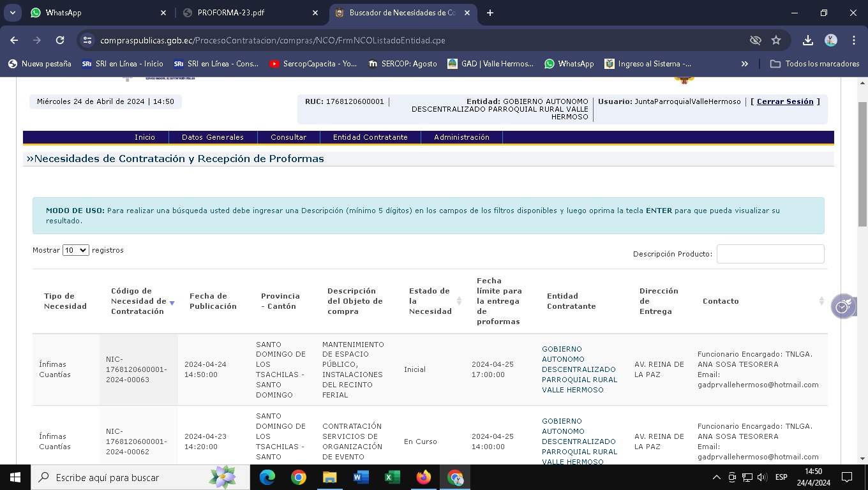The image size is (868, 490).
Task: Open entity link in NIC 2024-00063 row
Action: pyautogui.click(x=579, y=369)
